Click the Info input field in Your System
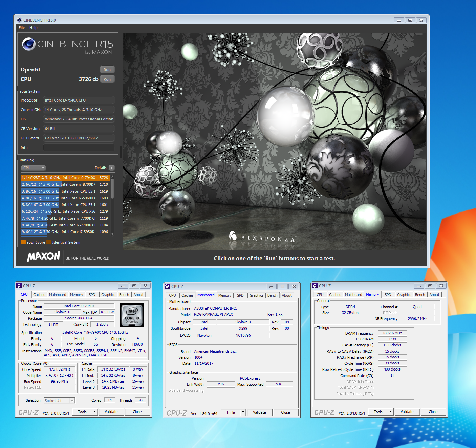Screen dimensions: 476x448 [79, 148]
